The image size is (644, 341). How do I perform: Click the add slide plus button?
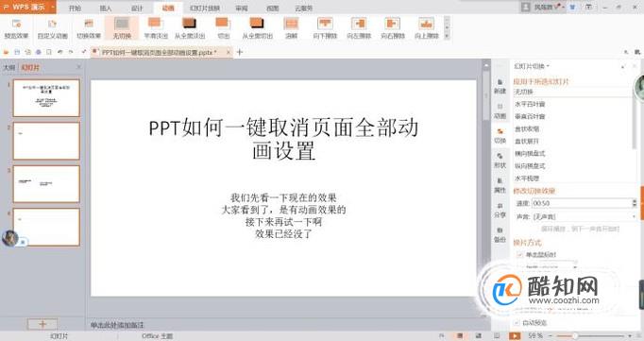tap(42, 324)
